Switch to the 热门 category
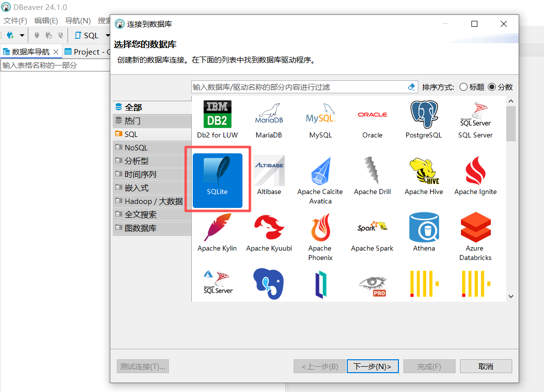The height and width of the screenshot is (392, 544). pos(152,121)
